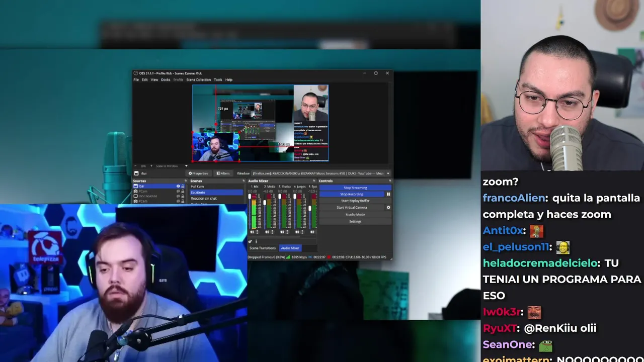Zoom in the preview with plus icon
Image resolution: width=644 pixels, height=362 pixels.
(x=151, y=166)
